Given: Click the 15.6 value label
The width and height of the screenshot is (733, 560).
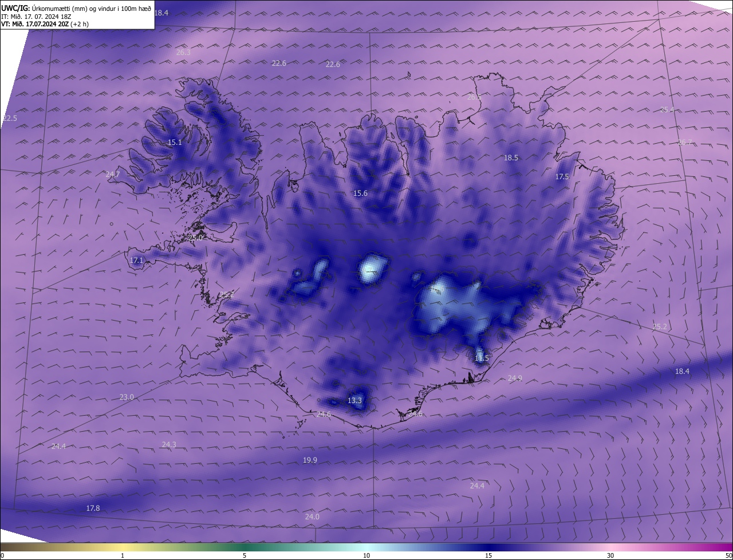Looking at the screenshot, I should (x=360, y=193).
